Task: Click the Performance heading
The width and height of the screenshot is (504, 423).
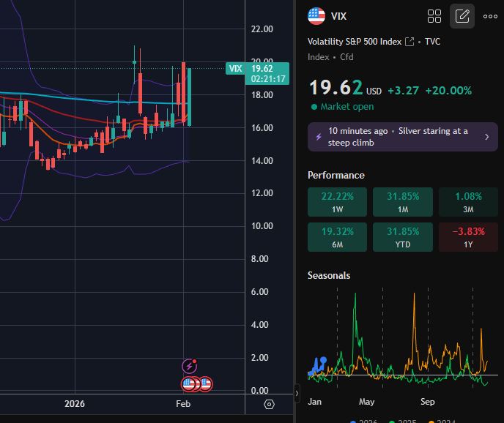Action: pyautogui.click(x=336, y=176)
